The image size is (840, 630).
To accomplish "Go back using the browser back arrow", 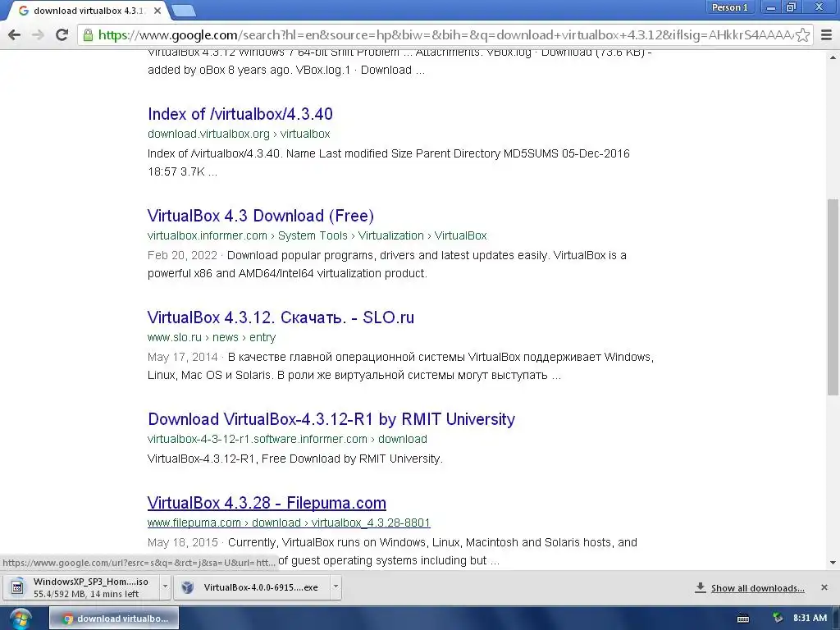I will [15, 35].
